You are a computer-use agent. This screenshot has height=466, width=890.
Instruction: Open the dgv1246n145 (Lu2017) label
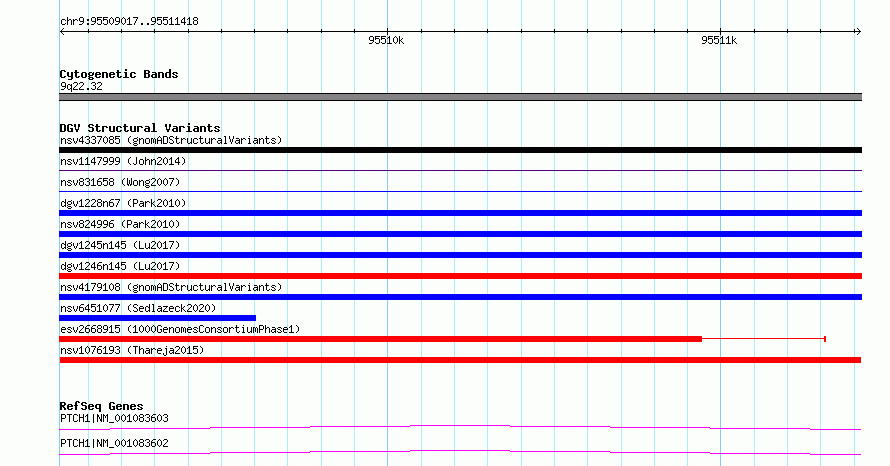tap(120, 266)
